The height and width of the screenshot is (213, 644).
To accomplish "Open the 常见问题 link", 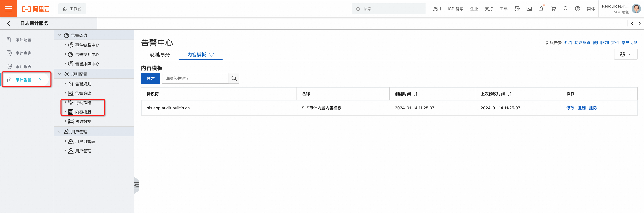I will click(x=629, y=43).
